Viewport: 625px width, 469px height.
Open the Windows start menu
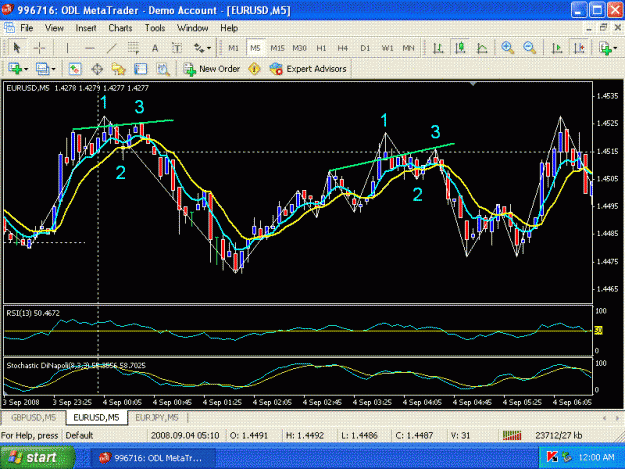tap(37, 457)
